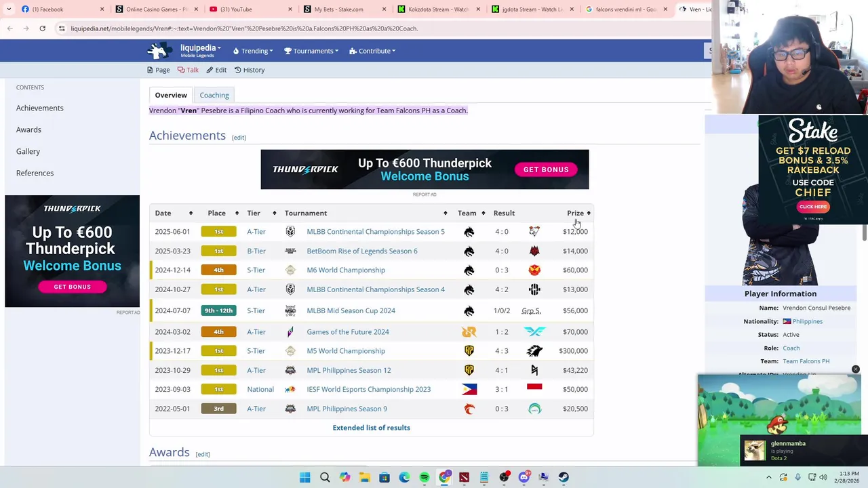Switch to the Coaching tab
This screenshot has width=868, height=488.
click(x=214, y=96)
